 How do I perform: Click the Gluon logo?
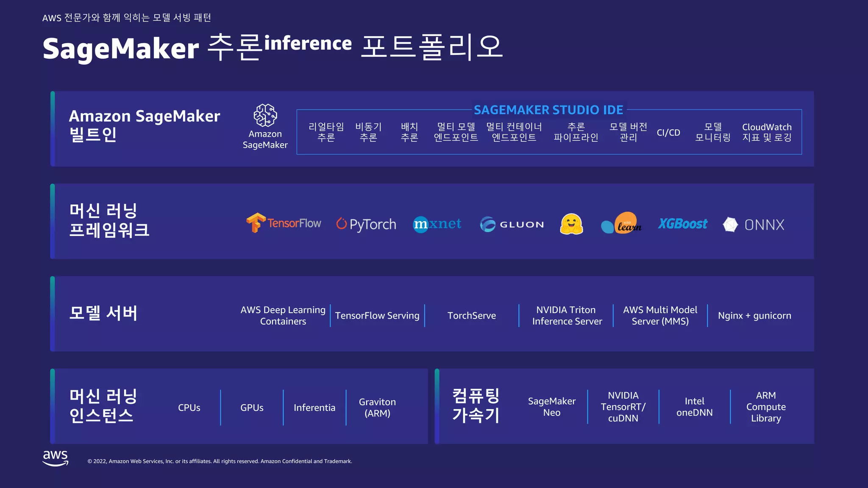pyautogui.click(x=512, y=224)
